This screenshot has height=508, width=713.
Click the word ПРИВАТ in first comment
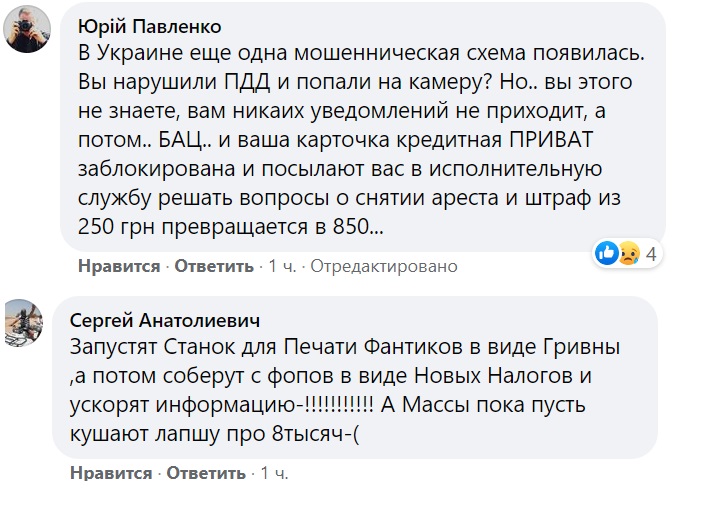[x=551, y=140]
